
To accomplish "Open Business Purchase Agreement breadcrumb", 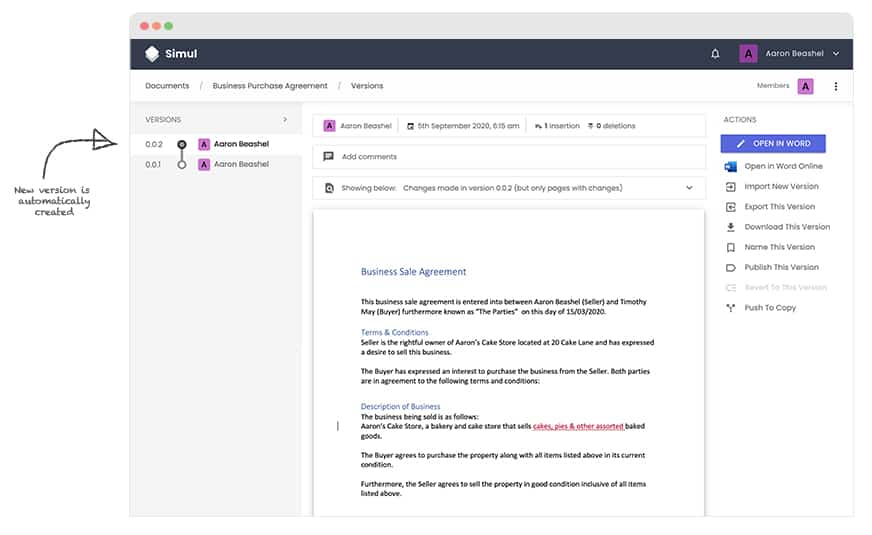I will point(270,86).
